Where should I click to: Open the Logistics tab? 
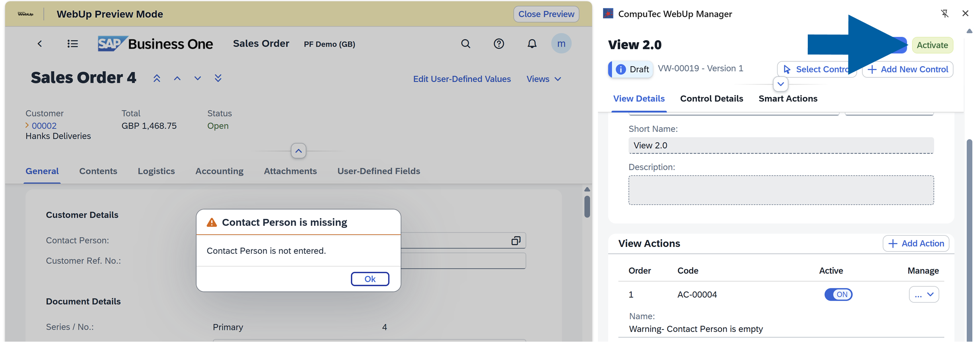(x=156, y=171)
